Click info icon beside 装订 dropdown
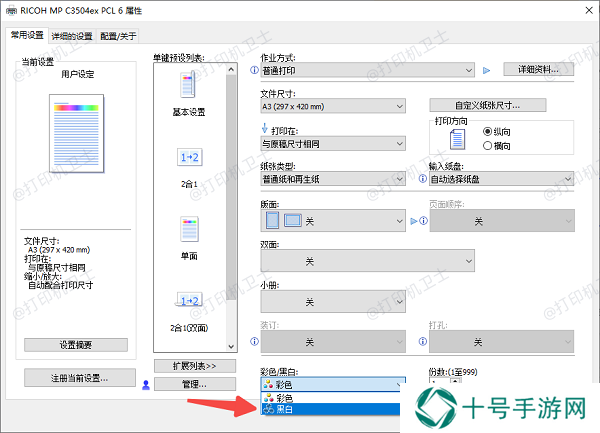Screen dimensions: 600x433 click(x=254, y=341)
